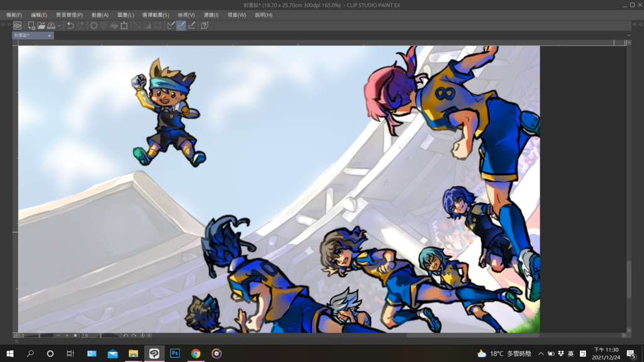
Task: Toggle Show Border of Selected Area icon
Action: 158,25
